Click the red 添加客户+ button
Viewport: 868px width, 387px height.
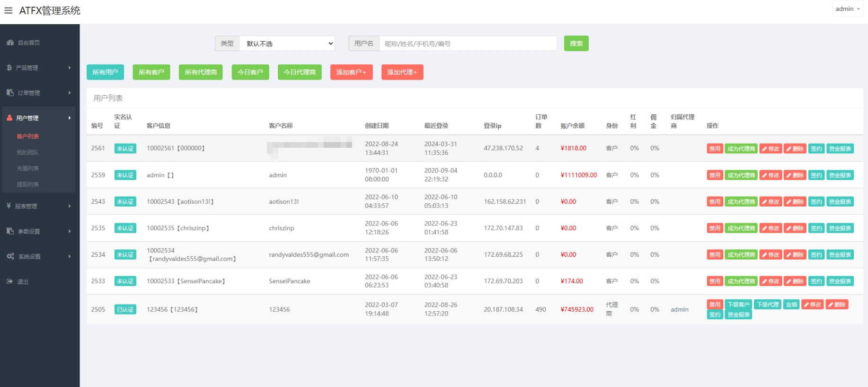tap(351, 72)
